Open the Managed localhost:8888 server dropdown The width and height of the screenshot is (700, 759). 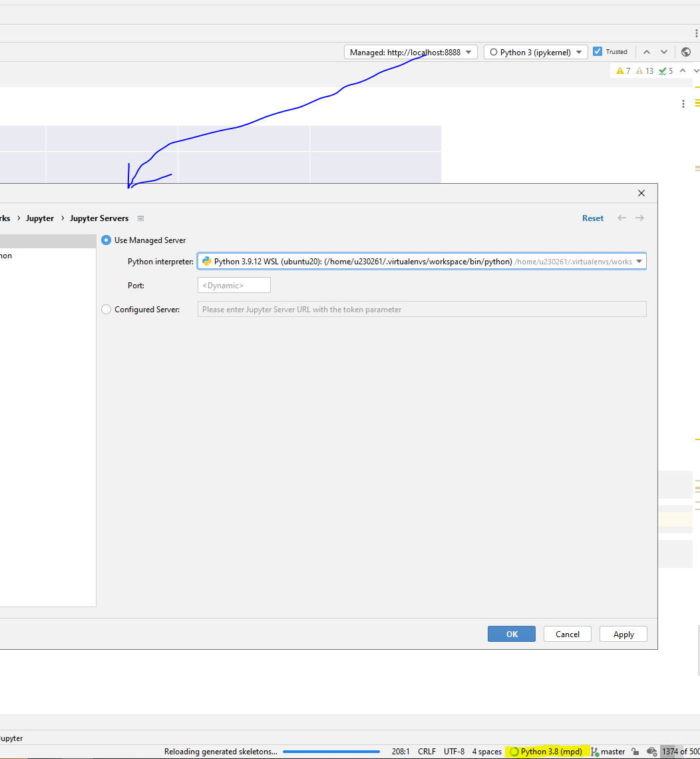pyautogui.click(x=411, y=52)
